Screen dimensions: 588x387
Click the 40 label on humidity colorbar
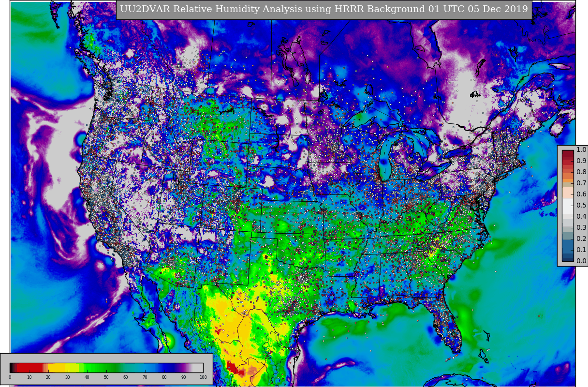click(x=87, y=377)
